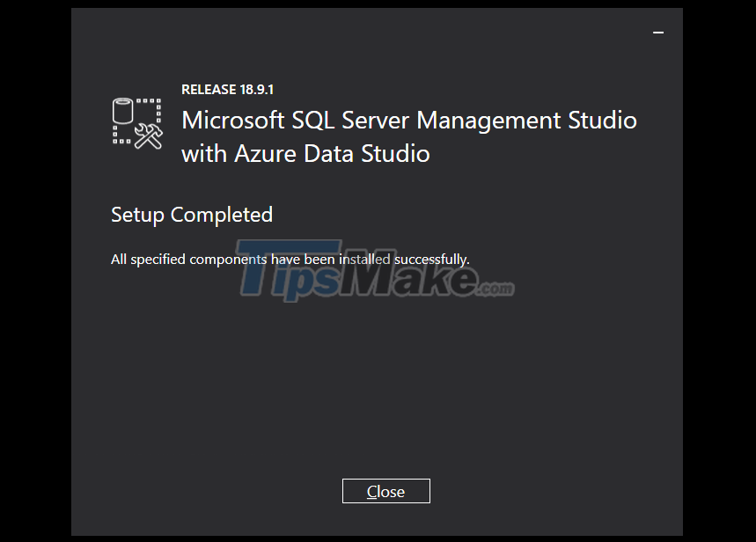756x542 pixels.
Task: Select the RELEASE 18.9.1 version label
Action: coord(227,89)
